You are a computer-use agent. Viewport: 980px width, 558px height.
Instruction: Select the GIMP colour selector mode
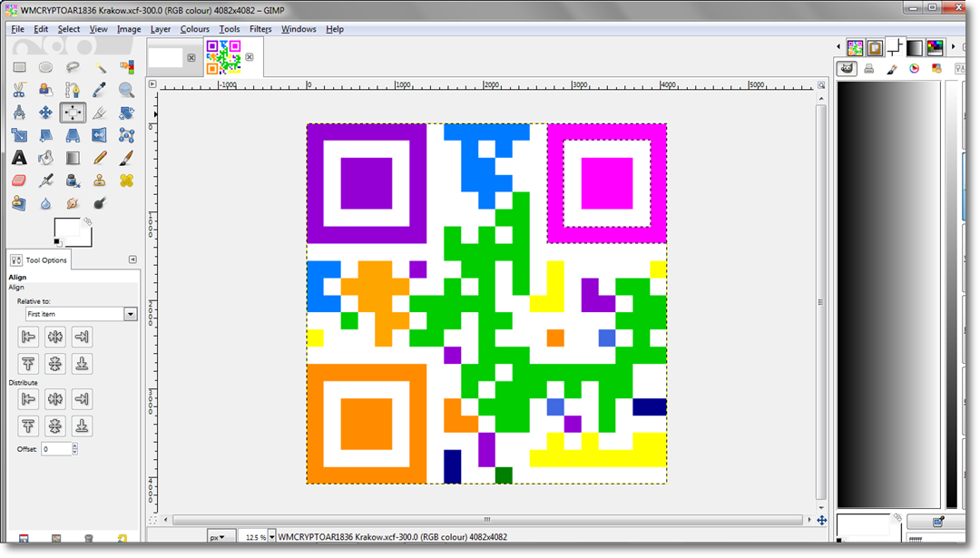(847, 68)
